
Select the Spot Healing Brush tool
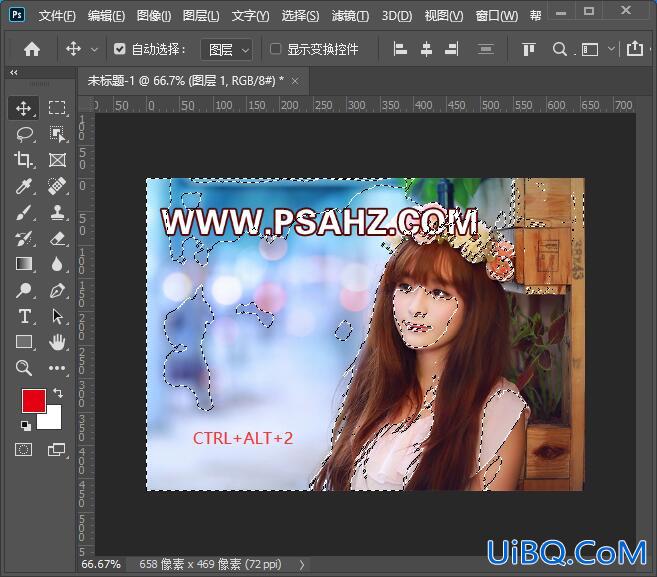point(57,186)
